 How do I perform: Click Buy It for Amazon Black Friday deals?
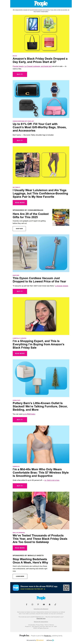coord(20,74)
